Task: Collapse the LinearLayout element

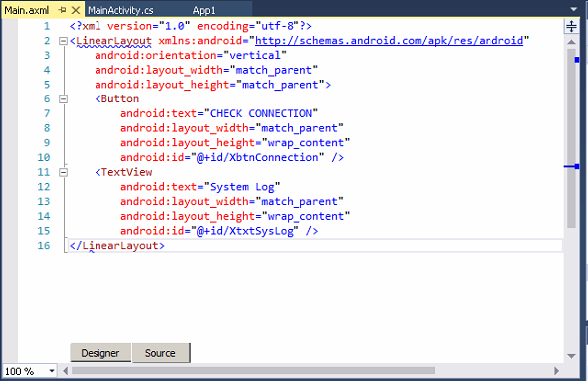Action: point(63,41)
